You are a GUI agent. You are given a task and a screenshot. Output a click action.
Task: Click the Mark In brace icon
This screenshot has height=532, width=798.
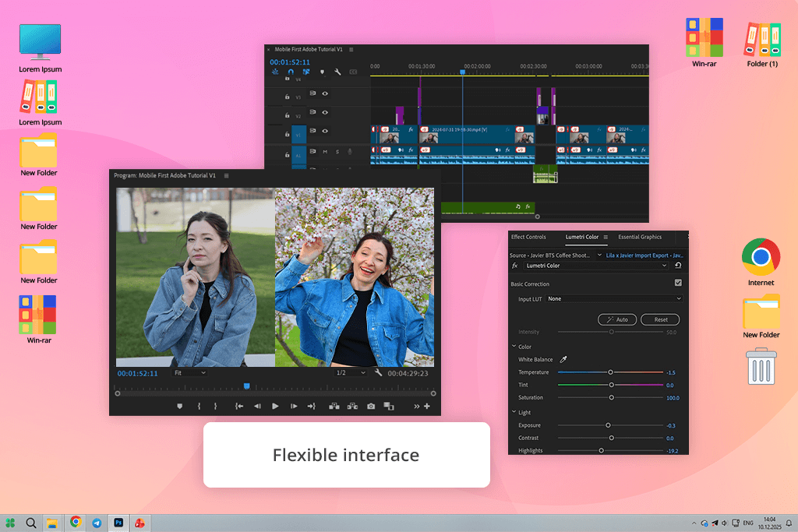point(199,407)
